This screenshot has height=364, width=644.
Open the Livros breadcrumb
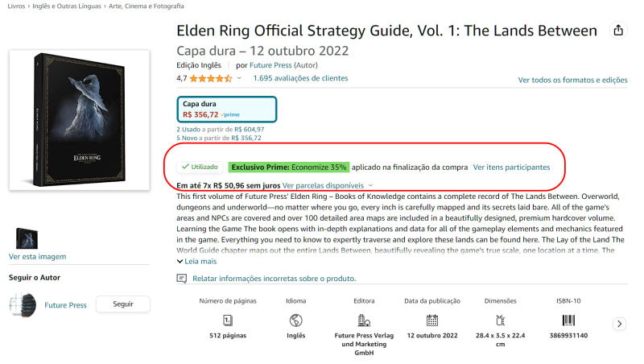pos(14,6)
